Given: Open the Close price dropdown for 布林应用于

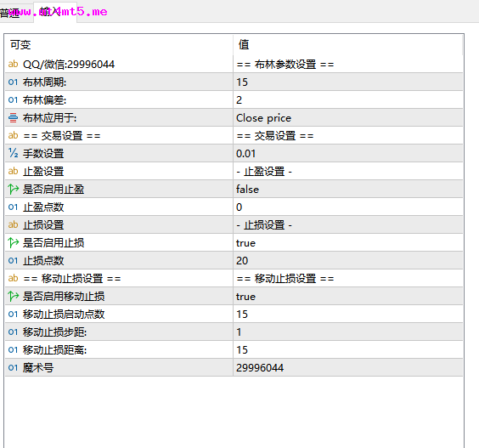Looking at the screenshot, I should tap(348, 117).
